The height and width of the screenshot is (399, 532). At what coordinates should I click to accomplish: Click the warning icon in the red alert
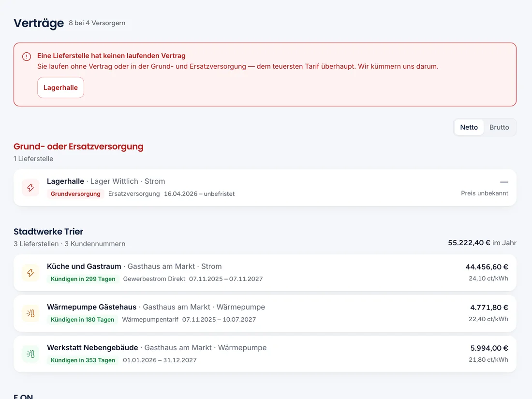(27, 56)
